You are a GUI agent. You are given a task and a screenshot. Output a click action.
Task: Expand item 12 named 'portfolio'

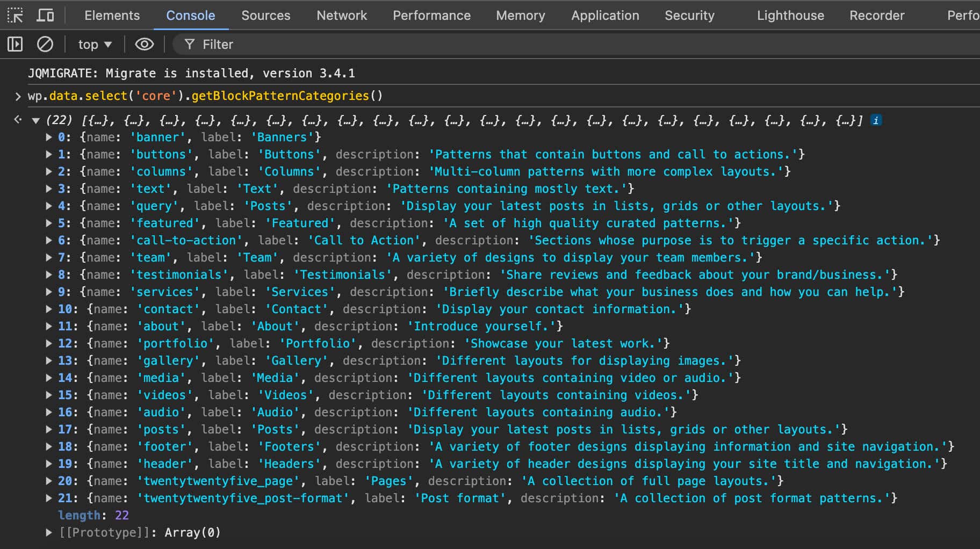coord(49,343)
